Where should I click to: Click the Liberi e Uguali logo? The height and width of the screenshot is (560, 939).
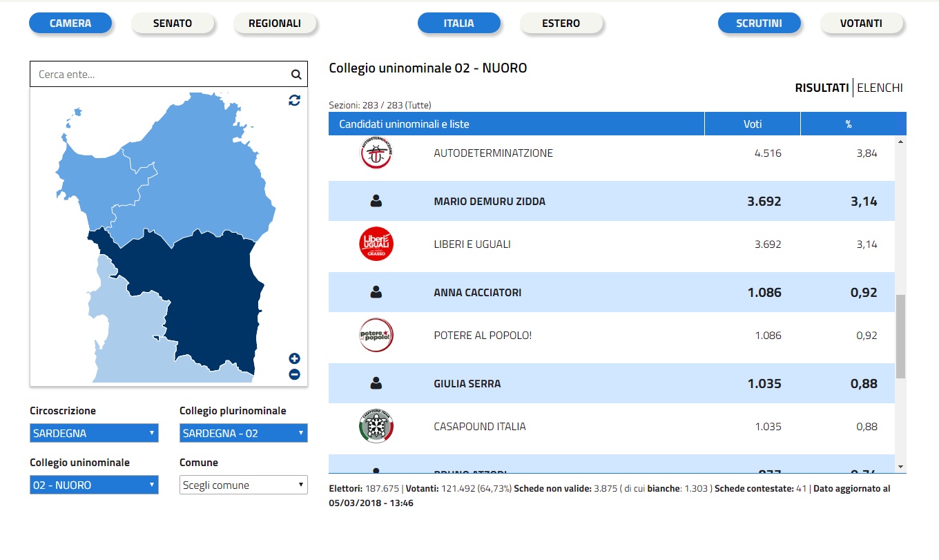[x=376, y=244]
